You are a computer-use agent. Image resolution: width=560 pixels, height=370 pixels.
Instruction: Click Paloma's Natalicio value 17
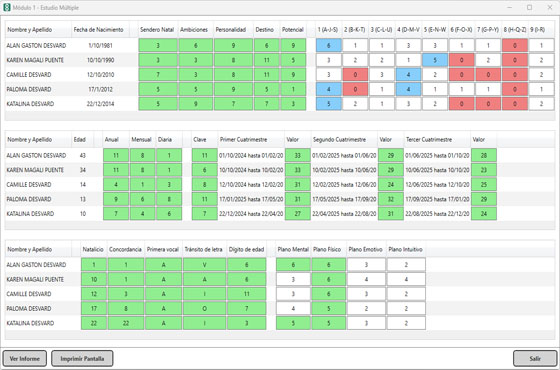[x=94, y=309]
